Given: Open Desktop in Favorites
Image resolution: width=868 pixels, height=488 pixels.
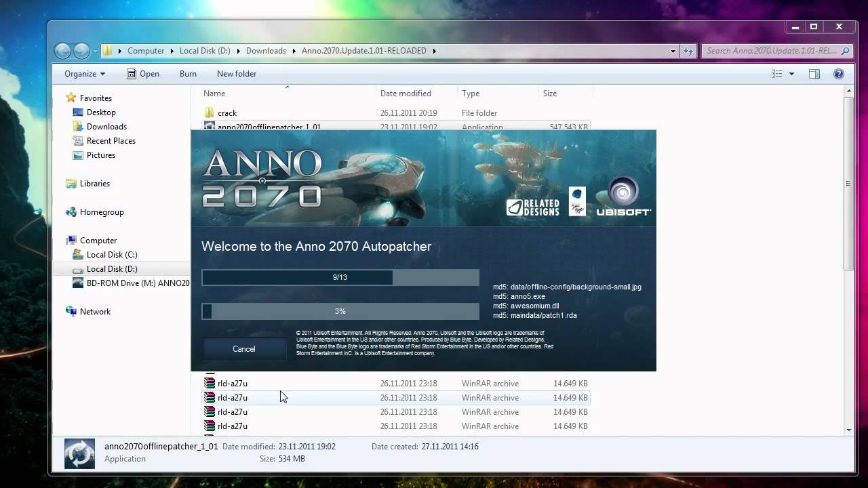Looking at the screenshot, I should coord(101,113).
